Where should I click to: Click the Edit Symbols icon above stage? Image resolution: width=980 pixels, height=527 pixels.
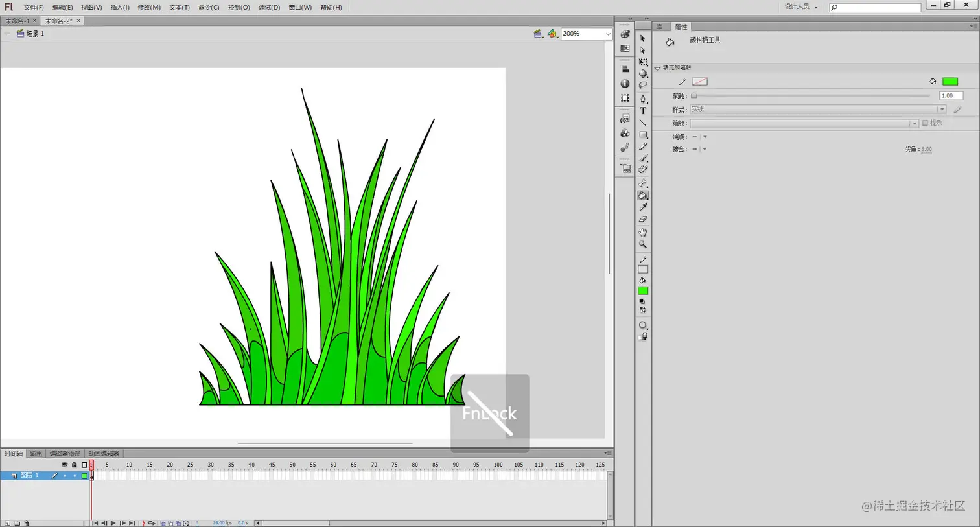tap(552, 34)
